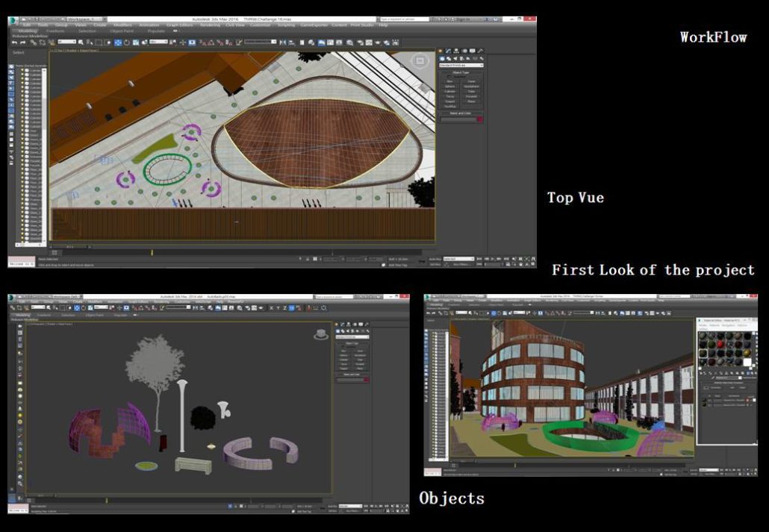This screenshot has height=532, width=769.
Task: Enable the AutoGrid checkbox in the top window
Action: (450, 77)
